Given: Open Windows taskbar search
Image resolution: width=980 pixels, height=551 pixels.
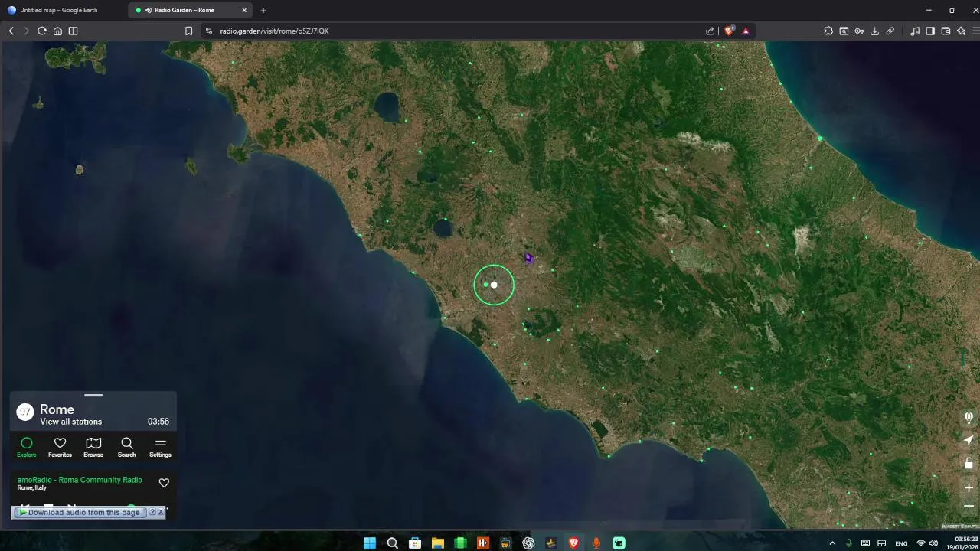Looking at the screenshot, I should coord(392,543).
